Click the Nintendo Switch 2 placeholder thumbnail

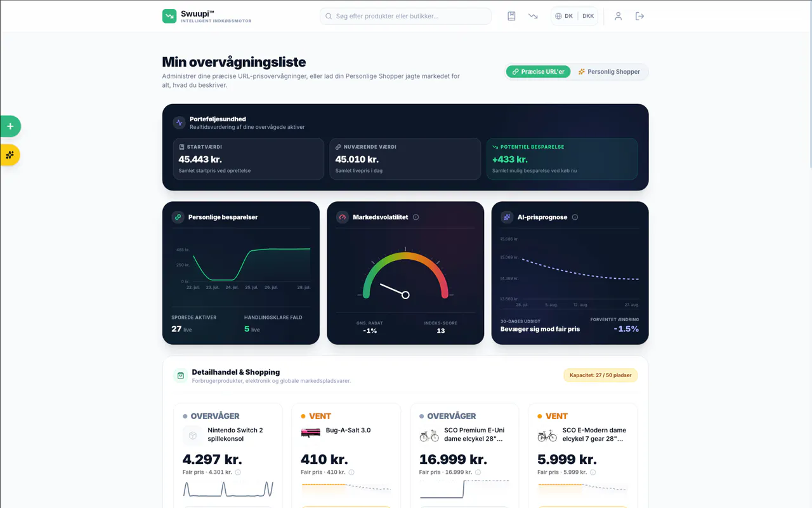(193, 435)
